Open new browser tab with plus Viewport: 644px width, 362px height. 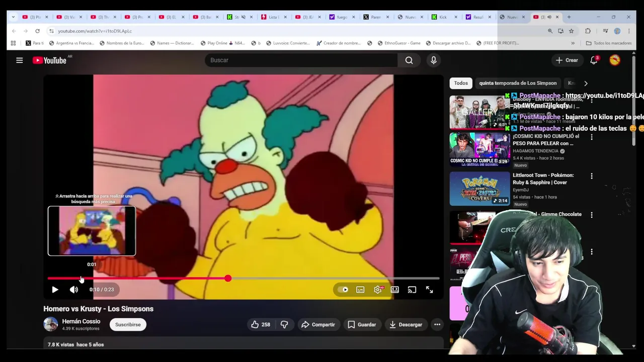(569, 17)
